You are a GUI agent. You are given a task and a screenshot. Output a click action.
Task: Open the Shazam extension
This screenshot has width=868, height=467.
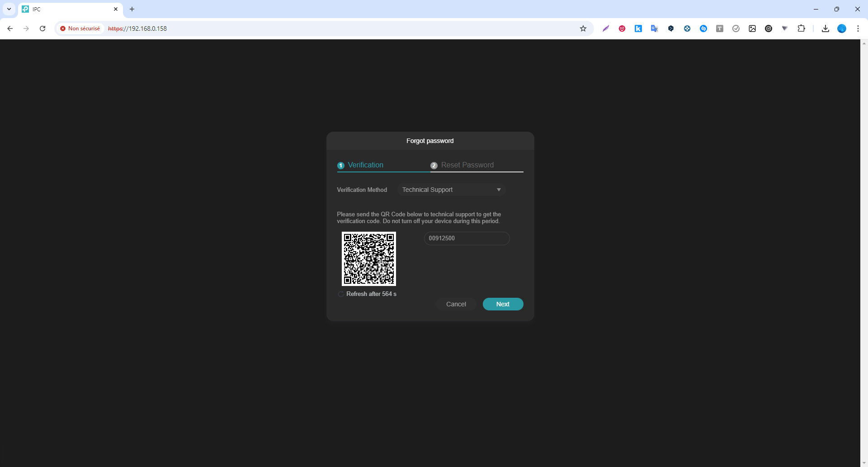[x=703, y=29]
